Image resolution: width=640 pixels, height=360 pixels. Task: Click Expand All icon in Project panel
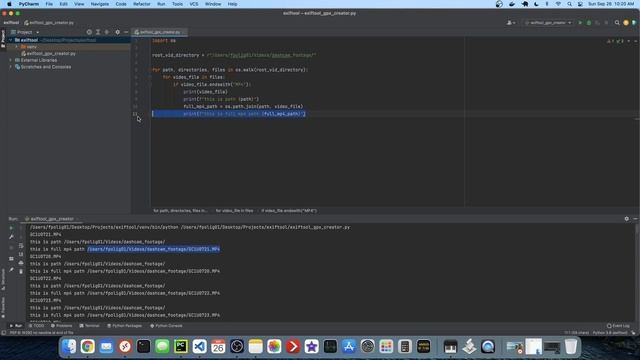98,32
